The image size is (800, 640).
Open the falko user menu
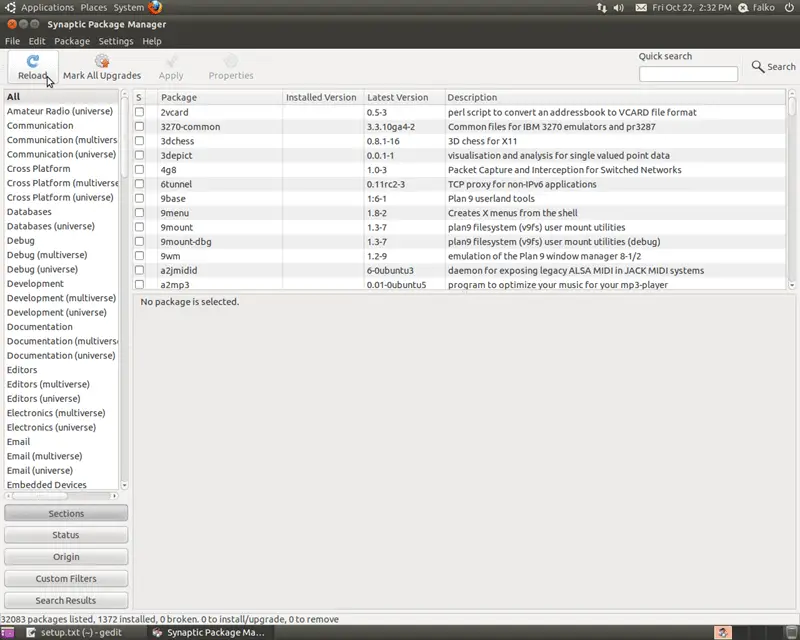(757, 8)
